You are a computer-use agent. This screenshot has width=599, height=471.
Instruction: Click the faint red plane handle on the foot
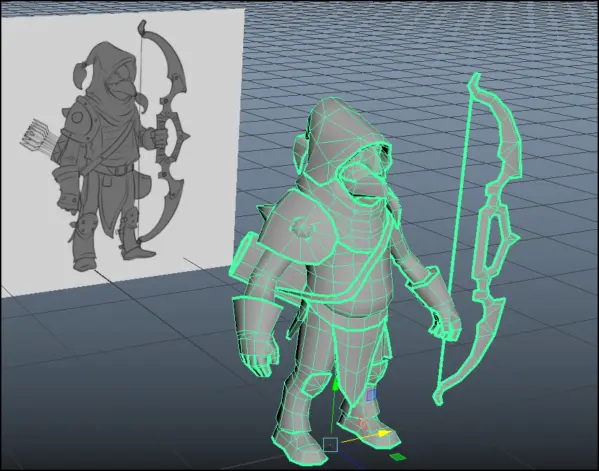363,423
